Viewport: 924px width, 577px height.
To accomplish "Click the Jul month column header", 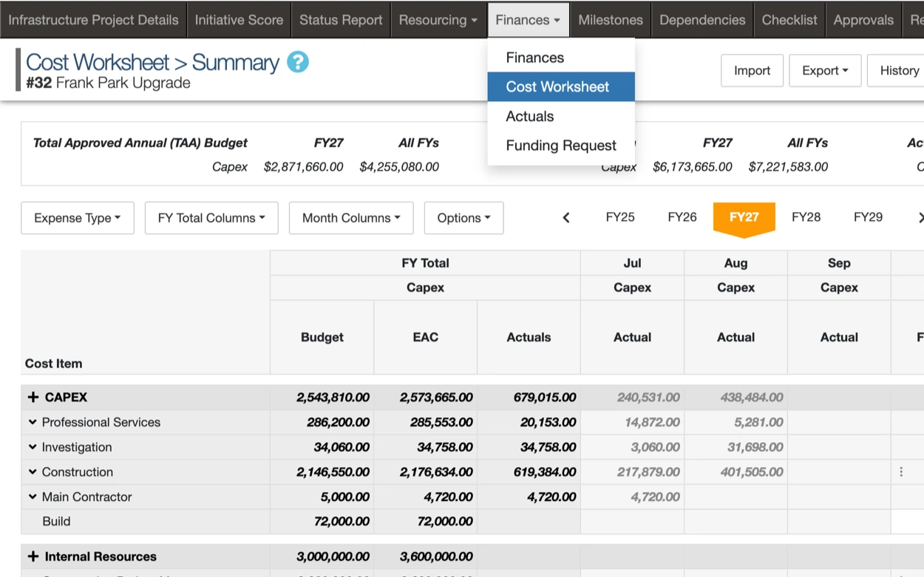I will pos(633,263).
